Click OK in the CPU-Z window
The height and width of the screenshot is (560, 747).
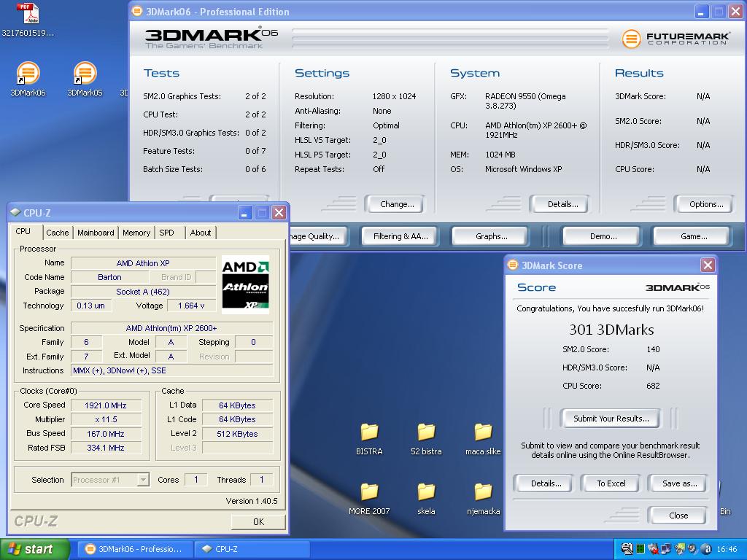pyautogui.click(x=258, y=522)
